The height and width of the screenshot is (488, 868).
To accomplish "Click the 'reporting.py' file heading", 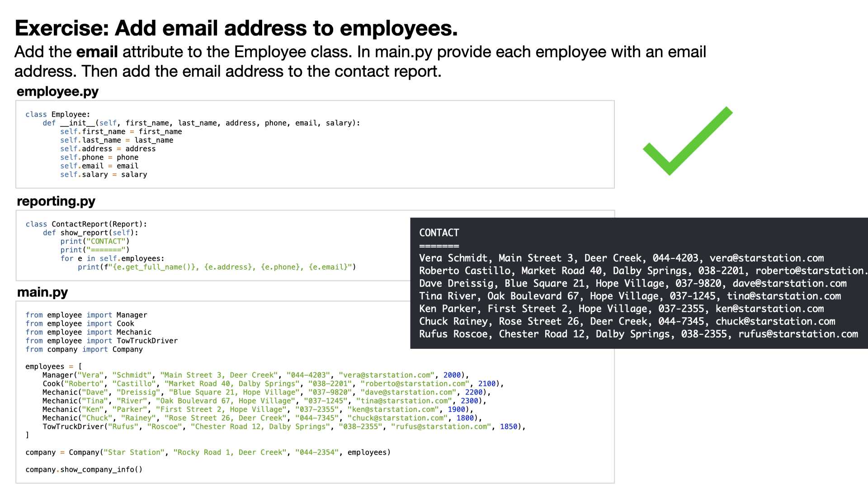I will pyautogui.click(x=56, y=202).
